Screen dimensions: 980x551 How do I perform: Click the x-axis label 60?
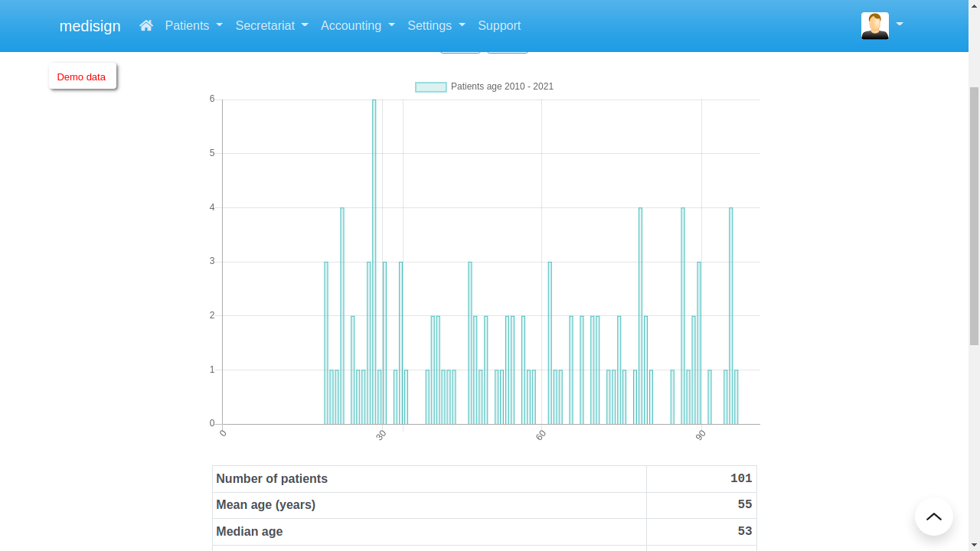pyautogui.click(x=541, y=435)
